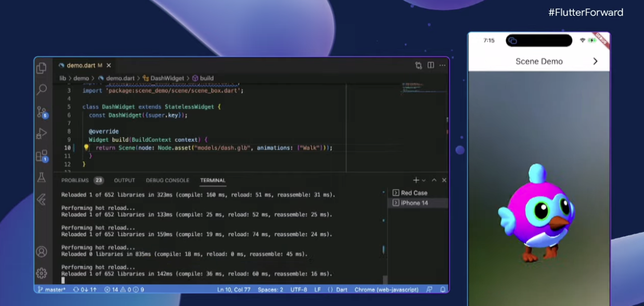Open the DashWidget breadcrumb
The width and height of the screenshot is (644, 306).
tap(163, 78)
